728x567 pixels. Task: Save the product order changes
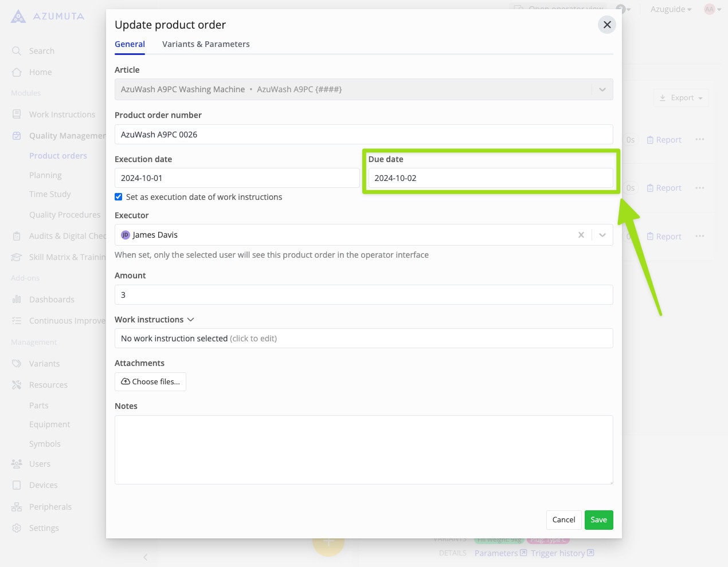(x=598, y=519)
